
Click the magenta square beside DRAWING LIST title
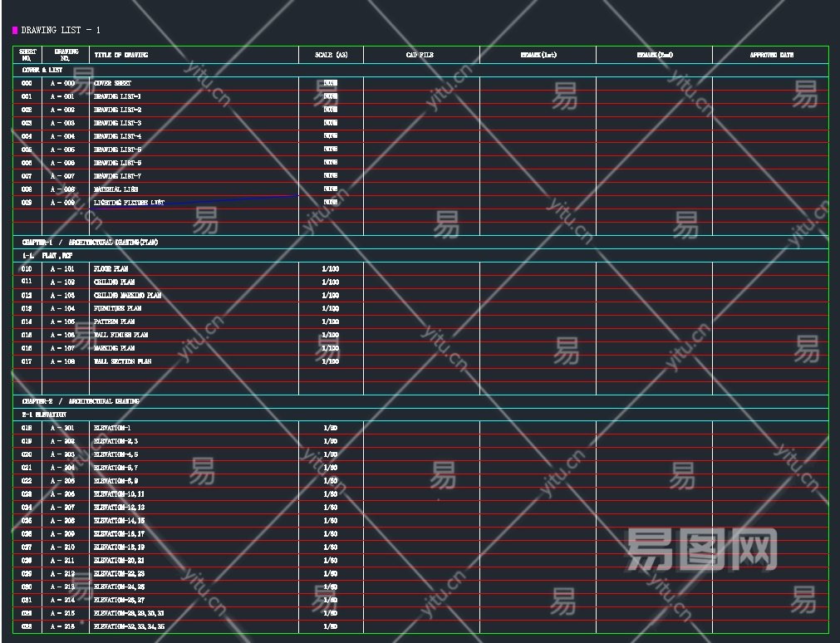(15, 31)
